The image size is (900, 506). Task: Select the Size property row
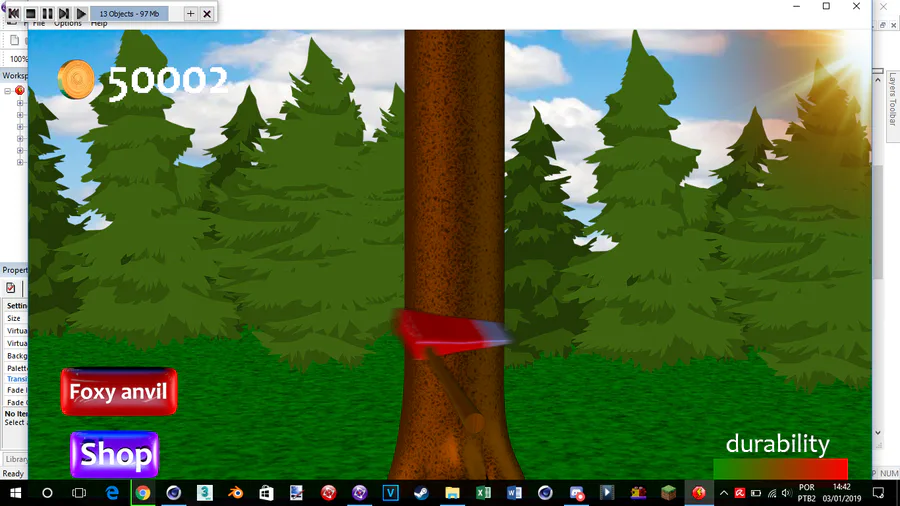pyautogui.click(x=15, y=318)
